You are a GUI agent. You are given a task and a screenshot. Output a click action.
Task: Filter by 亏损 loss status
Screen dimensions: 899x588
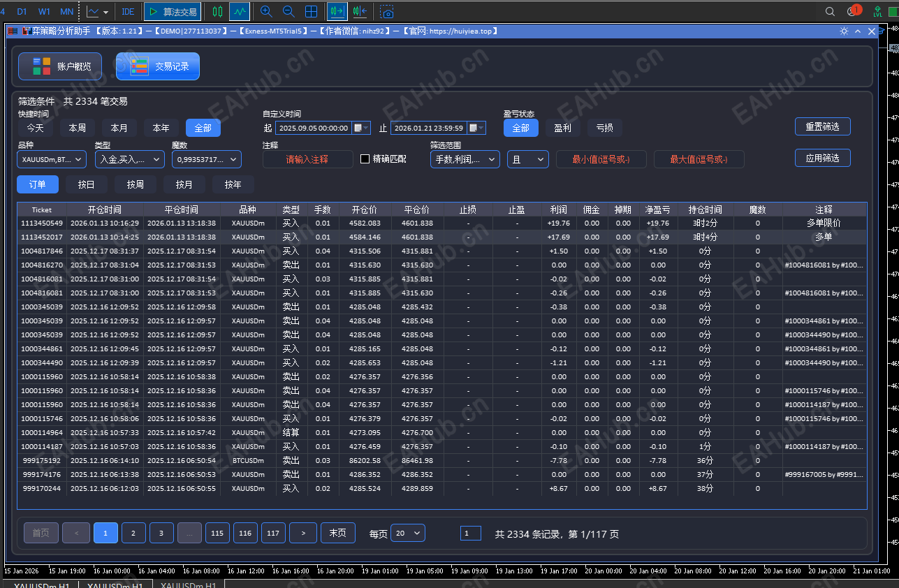pos(605,128)
